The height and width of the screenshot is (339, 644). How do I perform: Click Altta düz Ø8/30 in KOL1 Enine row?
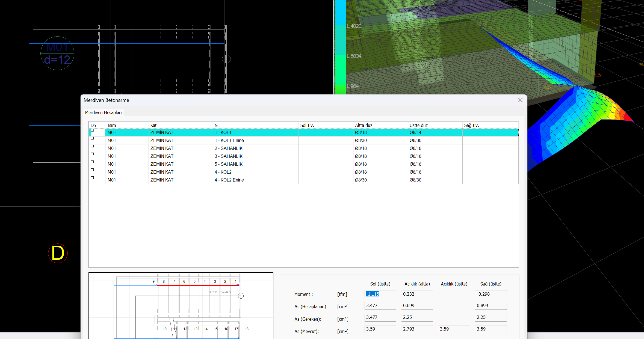pos(380,140)
